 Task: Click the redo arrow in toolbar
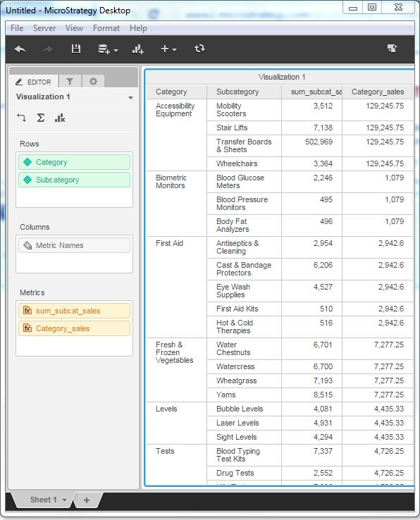(48, 49)
